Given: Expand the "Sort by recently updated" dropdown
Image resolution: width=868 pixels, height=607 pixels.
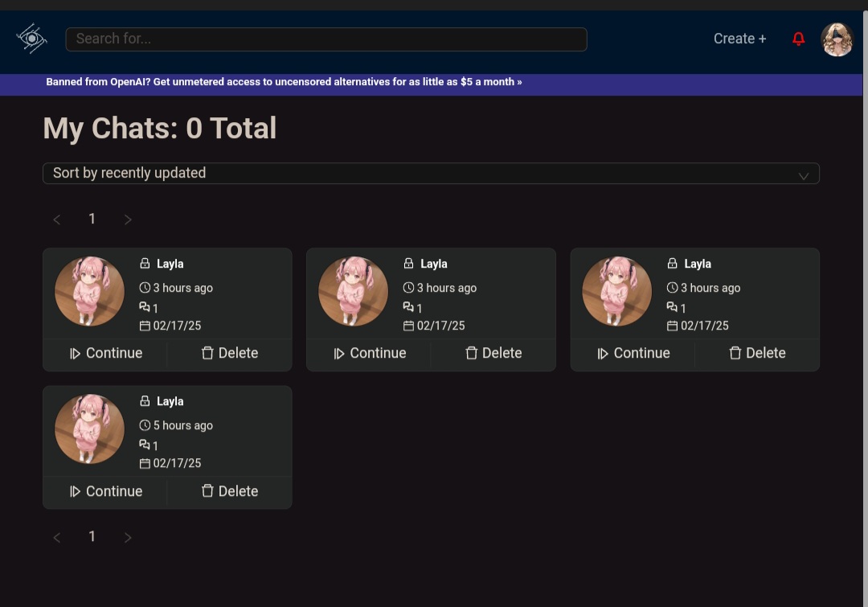Looking at the screenshot, I should click(x=431, y=174).
